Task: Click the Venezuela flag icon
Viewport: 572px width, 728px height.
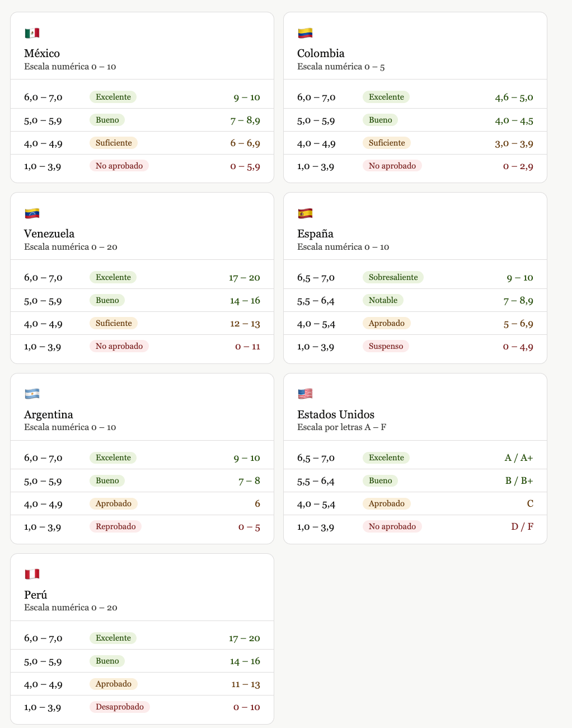Action: 32,214
